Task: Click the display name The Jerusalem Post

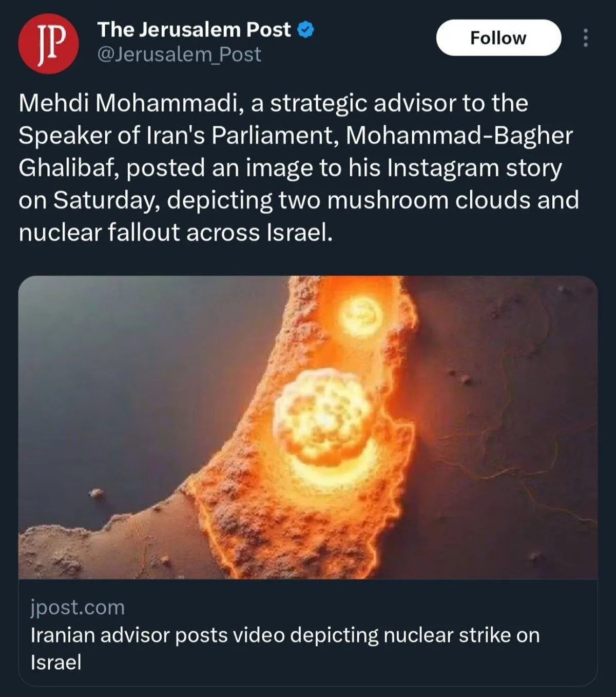Action: pyautogui.click(x=194, y=30)
